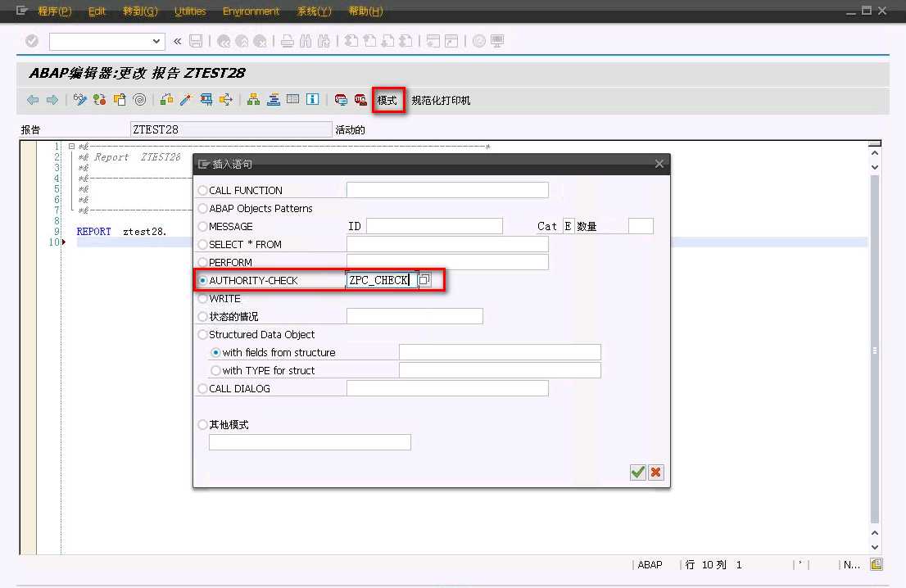Click the Active/Inactive switch icon
This screenshot has height=588, width=906.
coord(99,100)
